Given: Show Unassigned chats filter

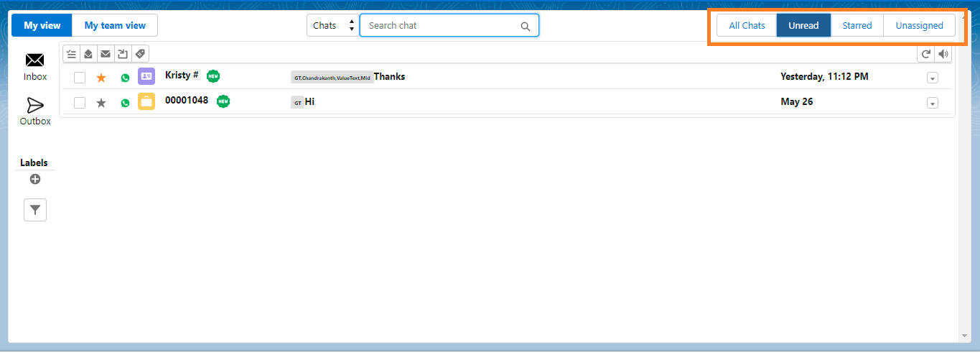Looking at the screenshot, I should click(920, 25).
